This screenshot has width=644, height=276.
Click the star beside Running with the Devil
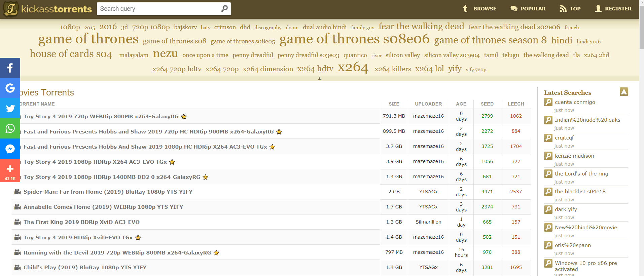pos(216,253)
